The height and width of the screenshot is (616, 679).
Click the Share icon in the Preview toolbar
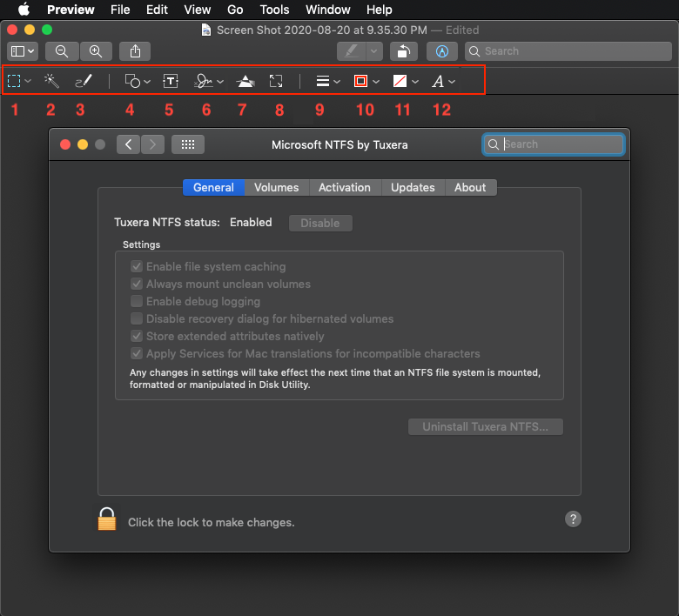click(135, 51)
